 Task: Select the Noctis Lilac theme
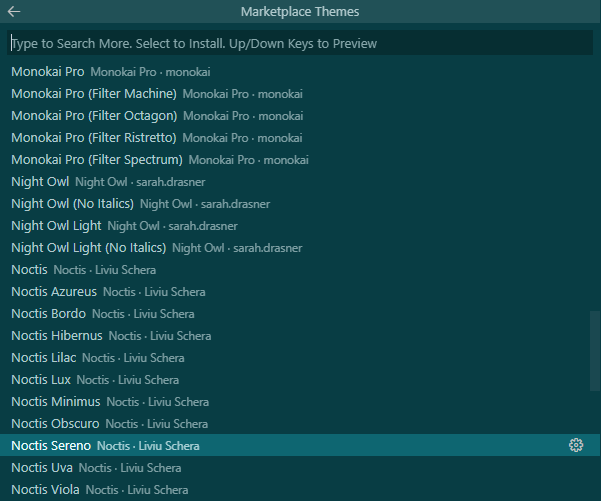point(43,358)
